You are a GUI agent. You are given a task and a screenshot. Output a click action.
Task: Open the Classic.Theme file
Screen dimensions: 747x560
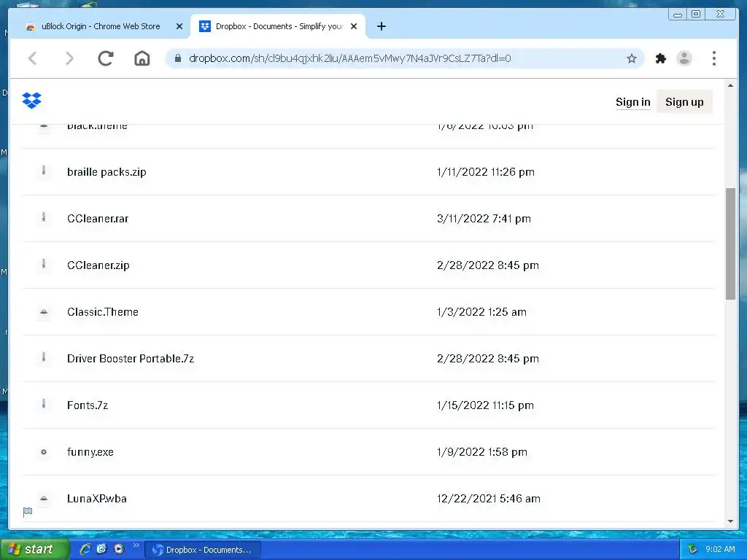(x=102, y=312)
